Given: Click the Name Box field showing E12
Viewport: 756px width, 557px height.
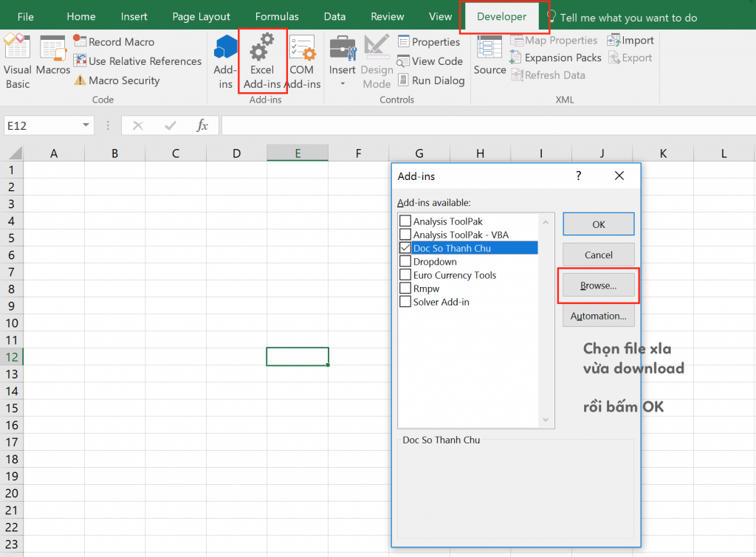Looking at the screenshot, I should (42, 125).
